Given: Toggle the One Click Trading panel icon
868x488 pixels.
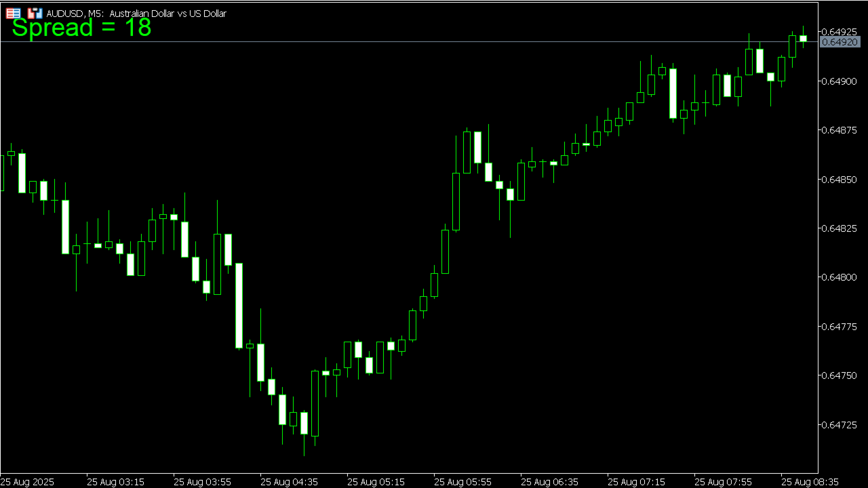Looking at the screenshot, I should [35, 13].
